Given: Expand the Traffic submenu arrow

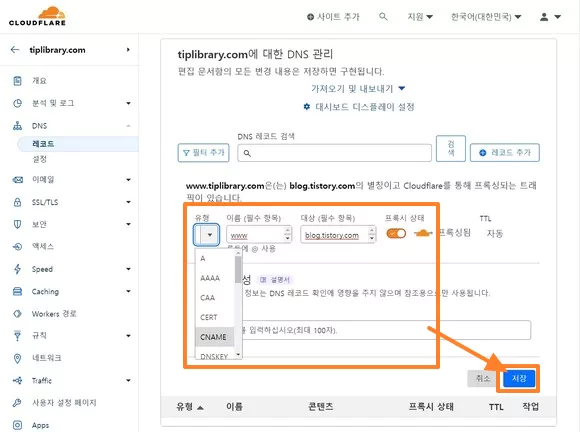Looking at the screenshot, I should [128, 380].
